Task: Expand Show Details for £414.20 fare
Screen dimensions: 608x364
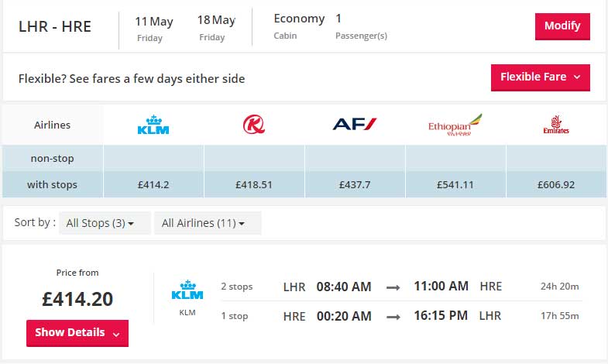Action: click(x=77, y=333)
